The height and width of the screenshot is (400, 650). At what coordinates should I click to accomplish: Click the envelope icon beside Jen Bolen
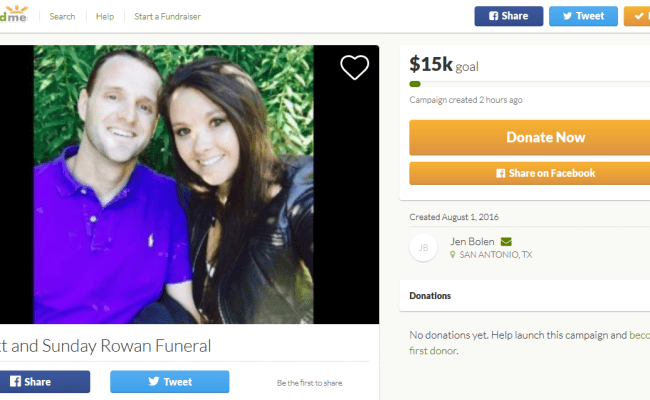pos(506,242)
